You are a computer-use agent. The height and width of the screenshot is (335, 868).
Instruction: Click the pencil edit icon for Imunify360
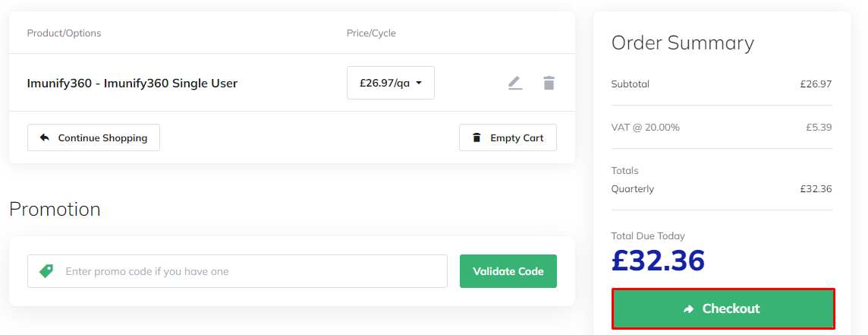coord(515,83)
